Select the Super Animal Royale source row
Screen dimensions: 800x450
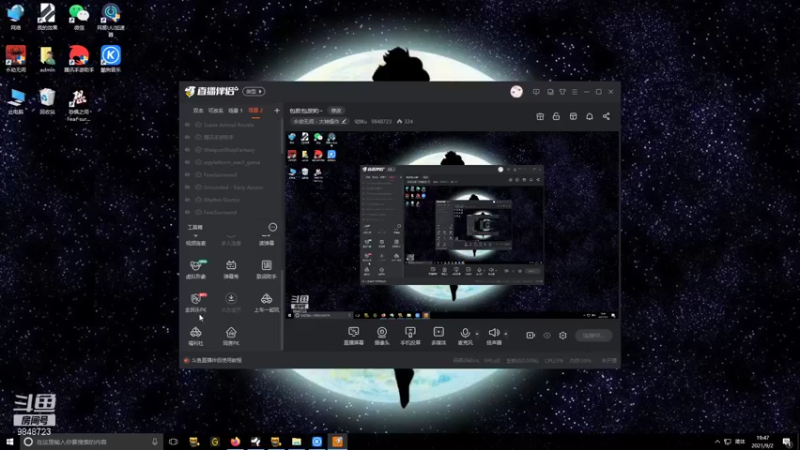tap(231, 124)
